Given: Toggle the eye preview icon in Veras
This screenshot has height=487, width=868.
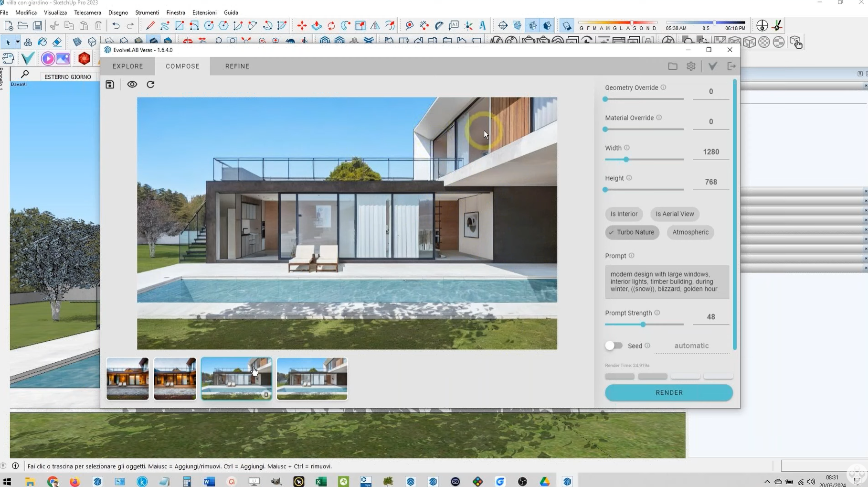Looking at the screenshot, I should 132,85.
